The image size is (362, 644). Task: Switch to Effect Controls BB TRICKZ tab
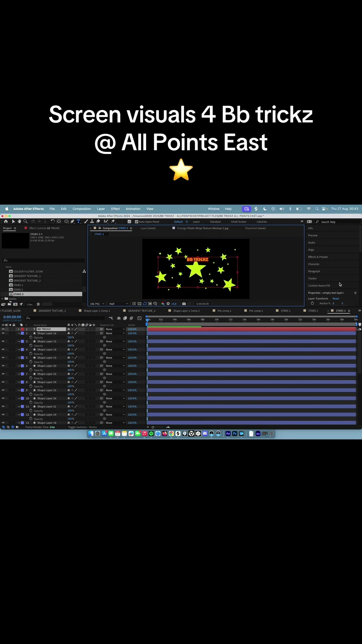pos(44,228)
